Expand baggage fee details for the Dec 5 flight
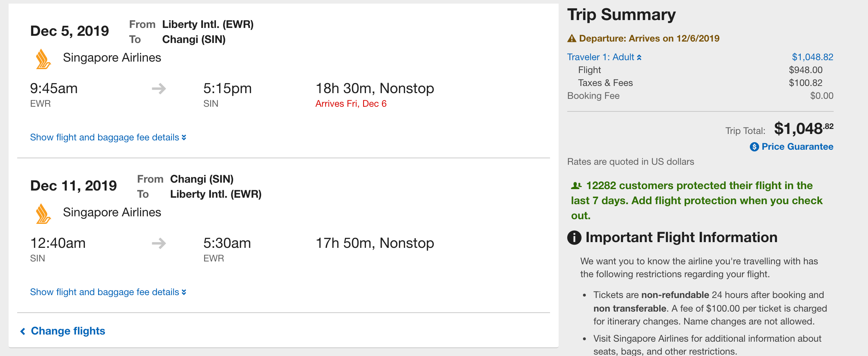This screenshot has width=868, height=356. pos(108,138)
